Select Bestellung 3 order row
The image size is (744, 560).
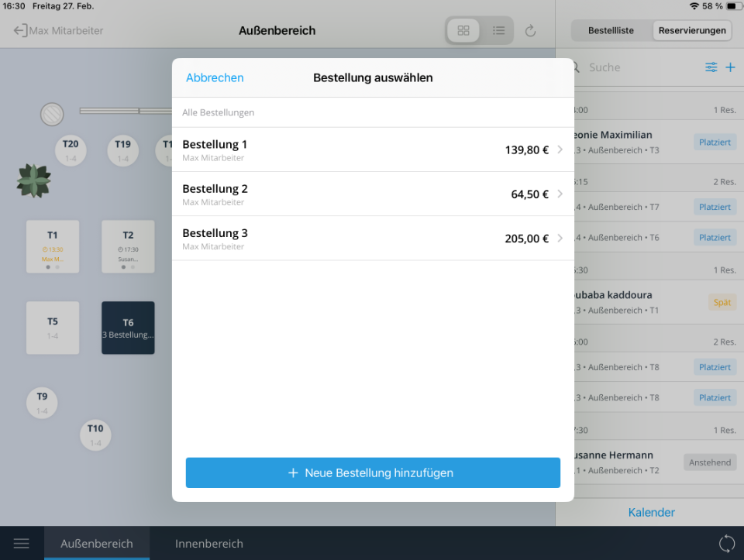[373, 238]
